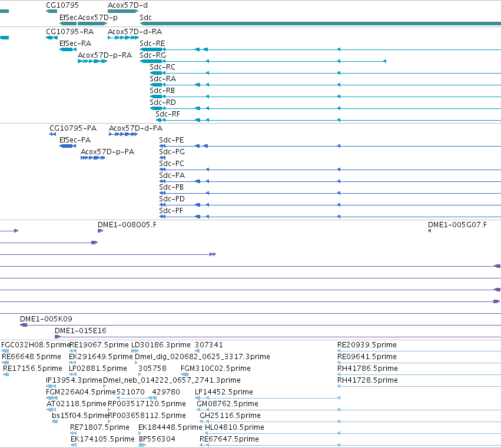Select the HL04810.5prime EST label
501x448 pixels.
[x=234, y=428]
